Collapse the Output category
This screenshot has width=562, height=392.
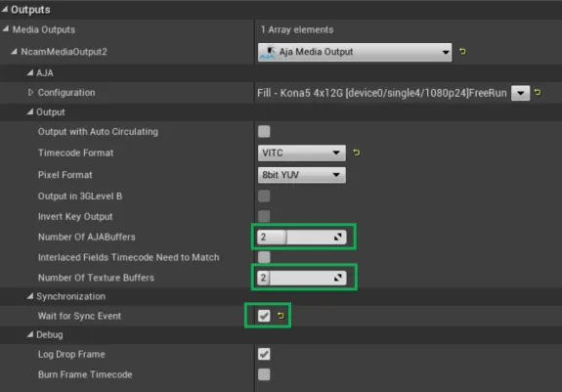(30, 111)
